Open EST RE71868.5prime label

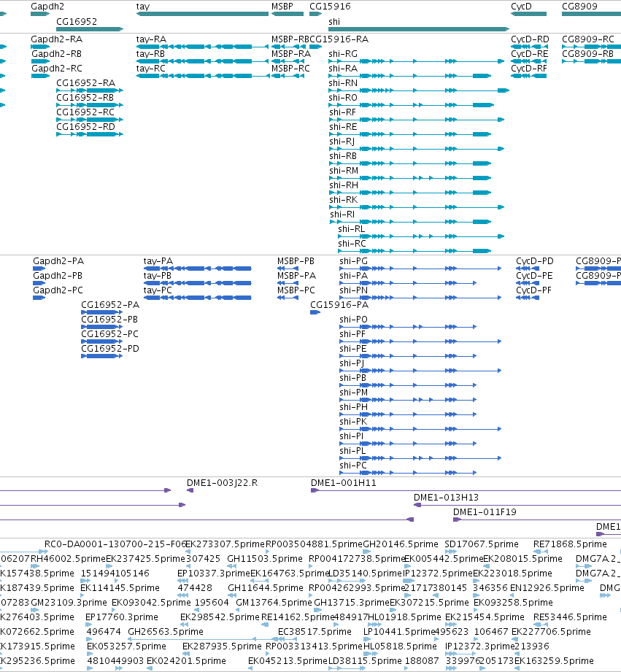(570, 544)
